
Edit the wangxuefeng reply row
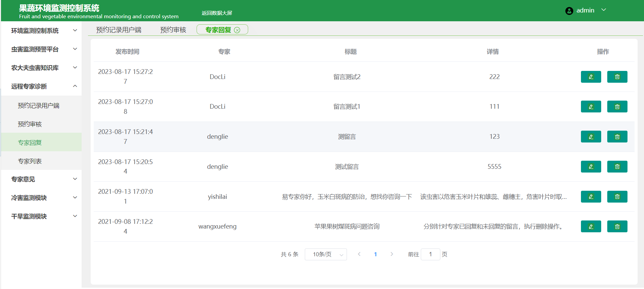tap(591, 227)
